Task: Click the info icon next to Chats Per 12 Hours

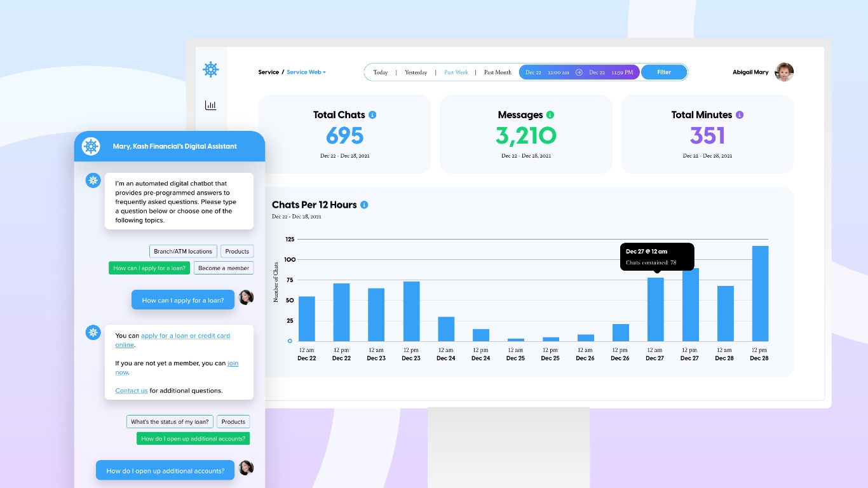Action: (364, 205)
